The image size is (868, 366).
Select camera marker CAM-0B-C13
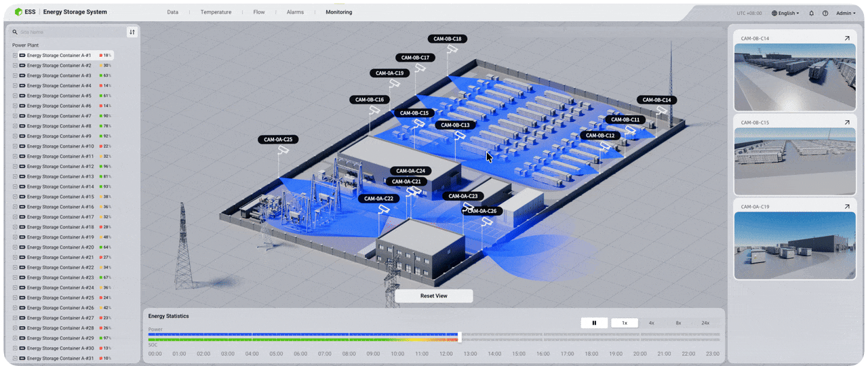pos(455,125)
